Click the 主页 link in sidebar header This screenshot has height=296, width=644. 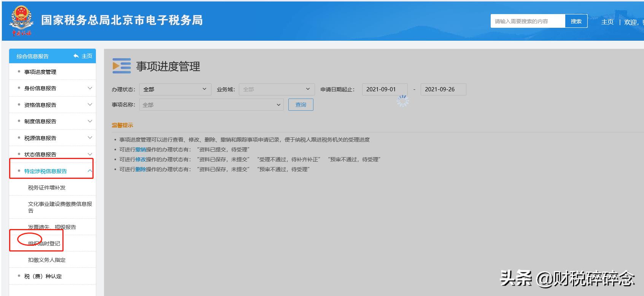point(87,56)
